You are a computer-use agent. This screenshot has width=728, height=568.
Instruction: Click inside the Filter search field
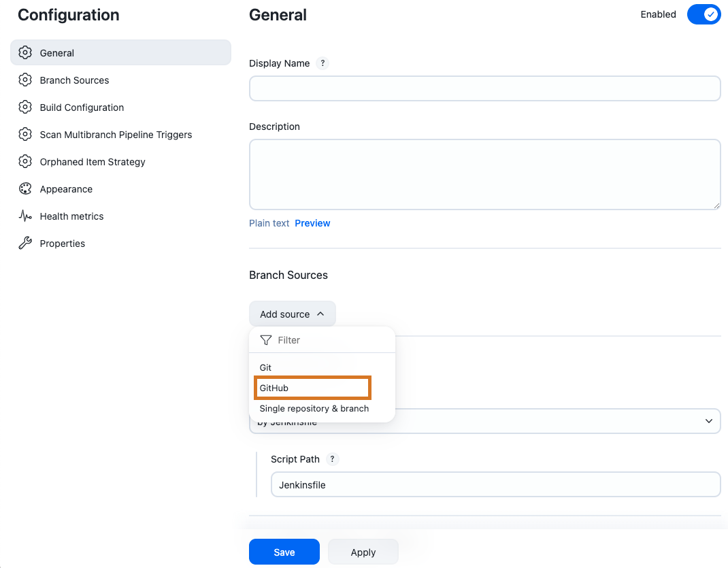[299, 339]
